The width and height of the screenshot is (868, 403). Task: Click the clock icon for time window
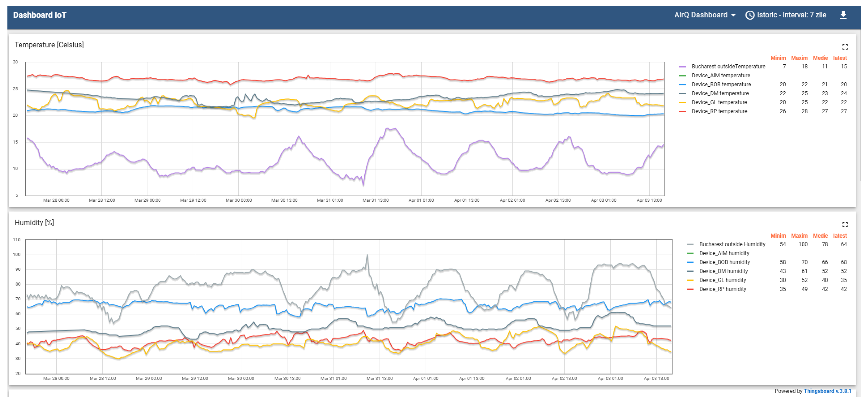tap(750, 15)
